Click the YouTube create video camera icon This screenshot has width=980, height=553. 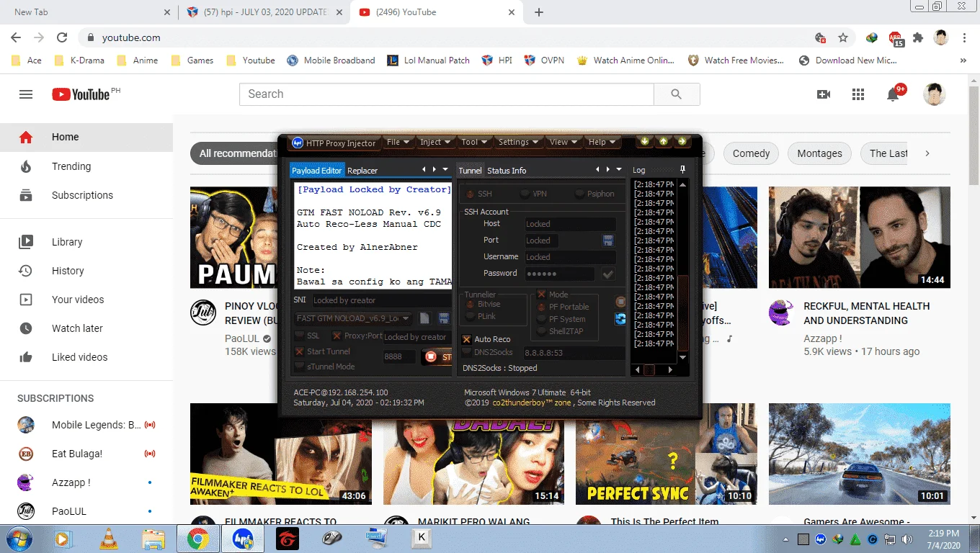coord(824,94)
